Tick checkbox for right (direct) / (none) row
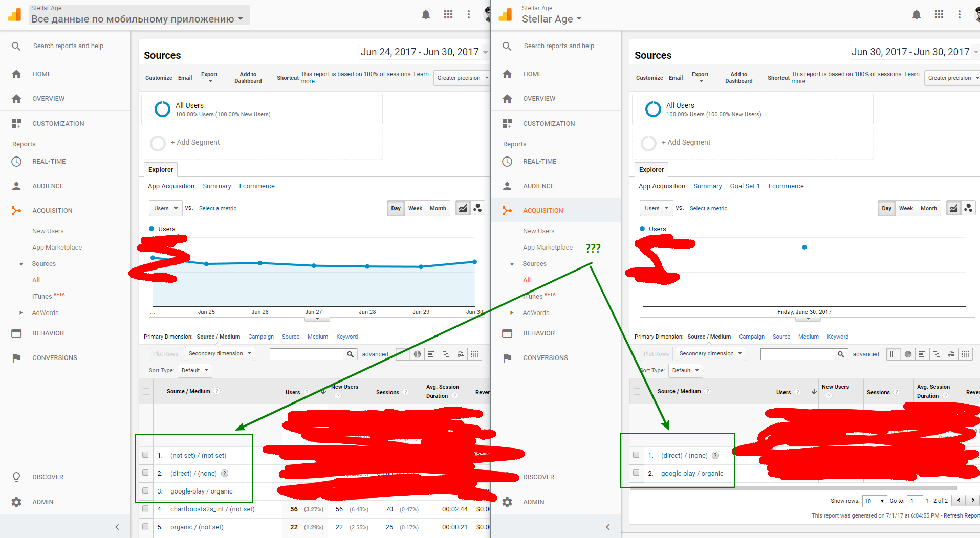Screen dimensions: 980x538 [636, 455]
